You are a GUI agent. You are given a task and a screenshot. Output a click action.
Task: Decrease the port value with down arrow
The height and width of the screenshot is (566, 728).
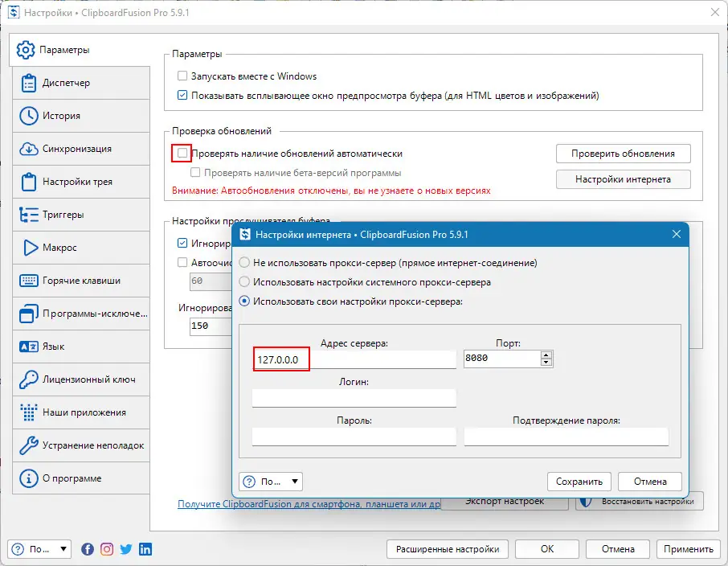[x=546, y=363]
